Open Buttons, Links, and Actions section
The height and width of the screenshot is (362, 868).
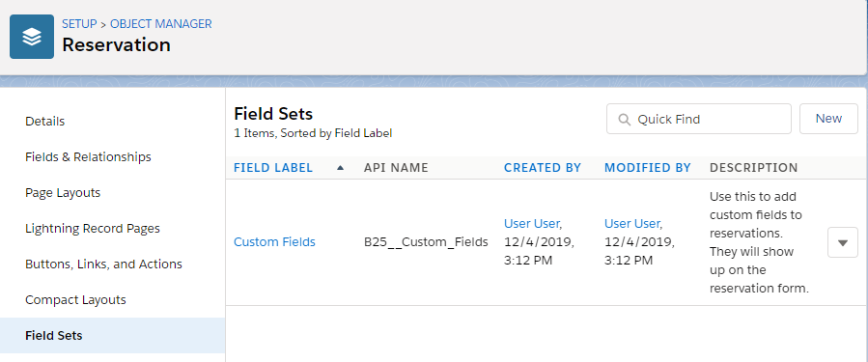(x=103, y=265)
